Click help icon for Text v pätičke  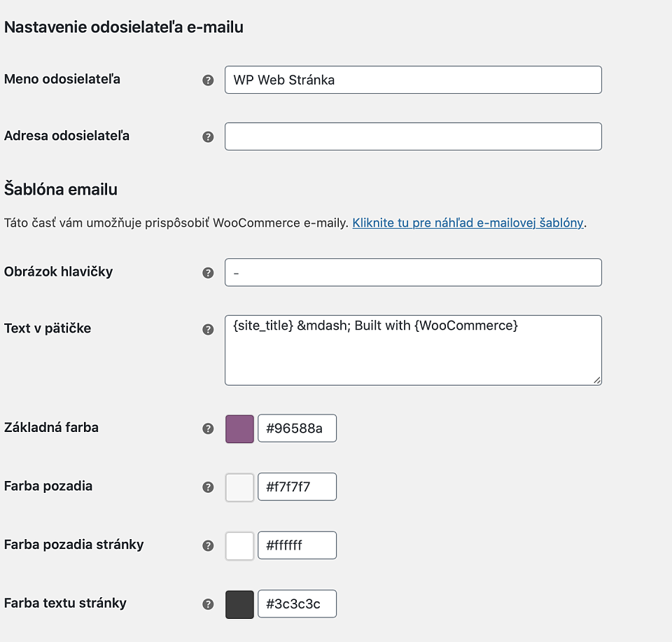point(208,330)
